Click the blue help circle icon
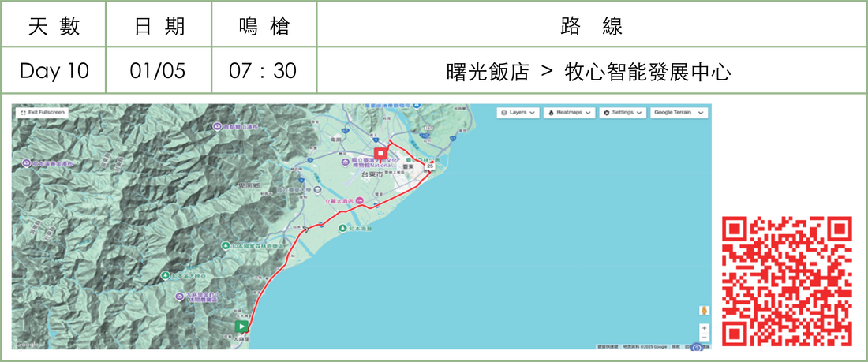The height and width of the screenshot is (362, 868). click(697, 347)
